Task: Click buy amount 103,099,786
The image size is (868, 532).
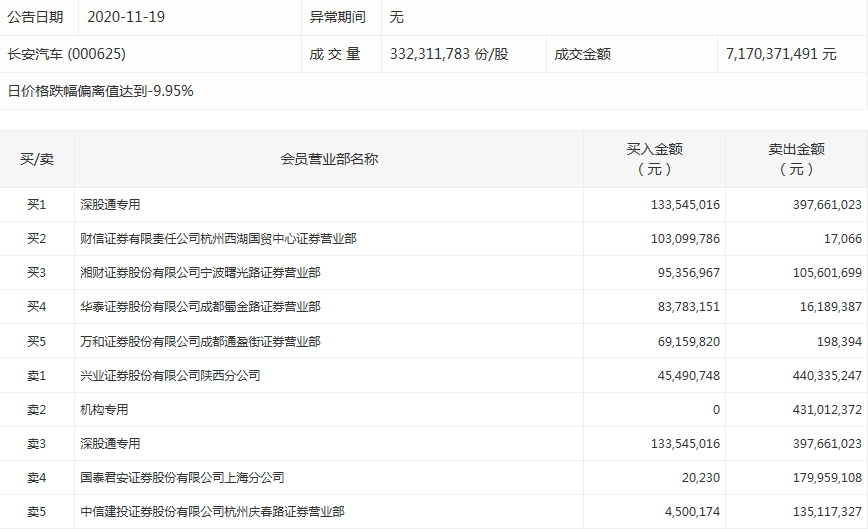Action: click(x=685, y=239)
